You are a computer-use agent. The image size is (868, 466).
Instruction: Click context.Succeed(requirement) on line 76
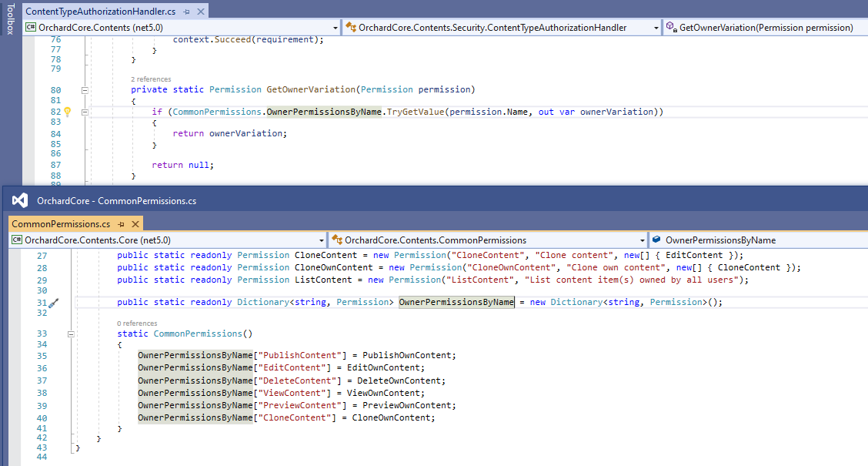tap(245, 39)
